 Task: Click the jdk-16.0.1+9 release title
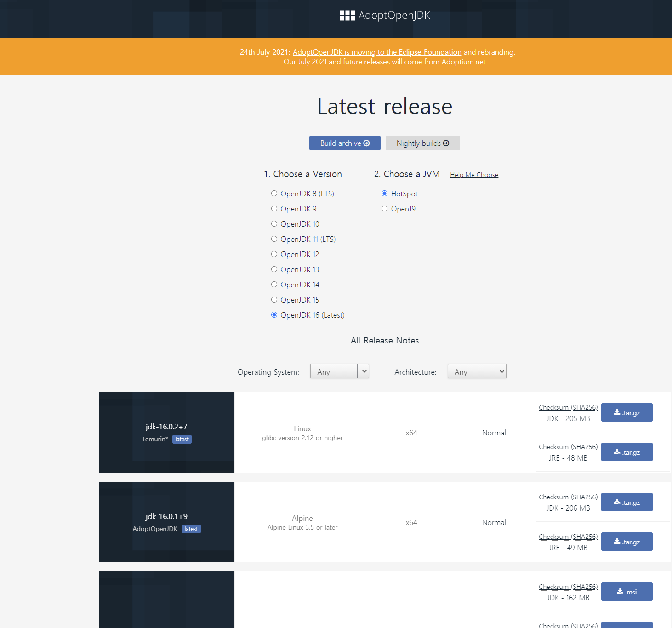click(166, 516)
